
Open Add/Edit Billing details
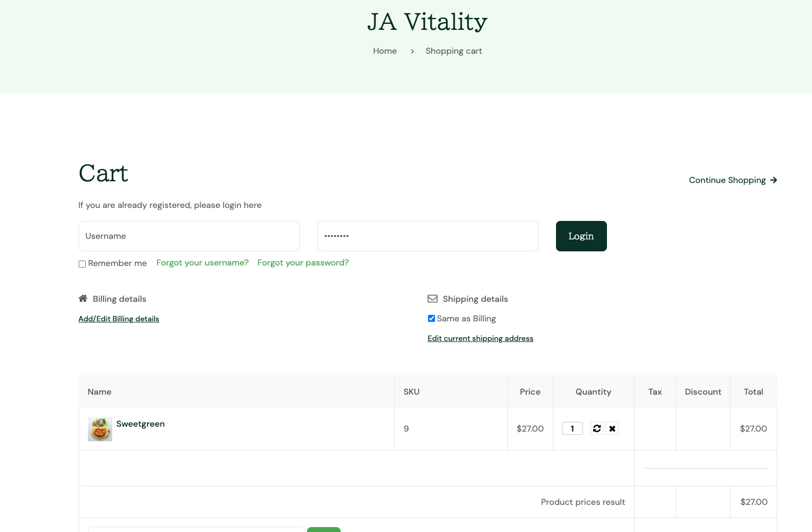point(119,319)
